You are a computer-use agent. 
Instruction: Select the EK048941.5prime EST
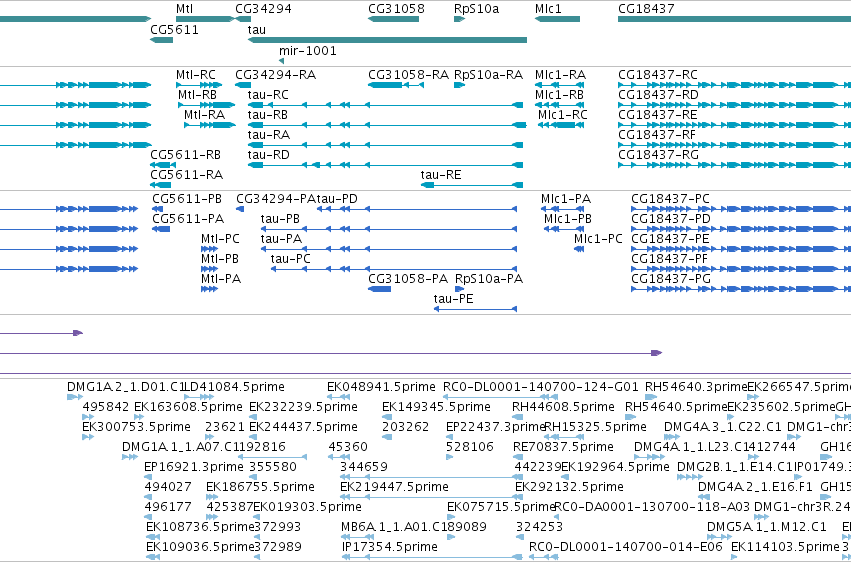click(338, 397)
